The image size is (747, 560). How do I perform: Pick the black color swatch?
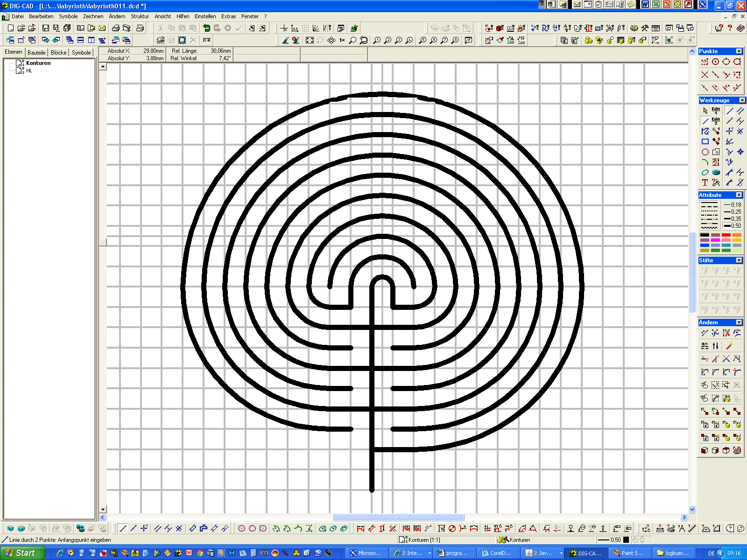(705, 235)
